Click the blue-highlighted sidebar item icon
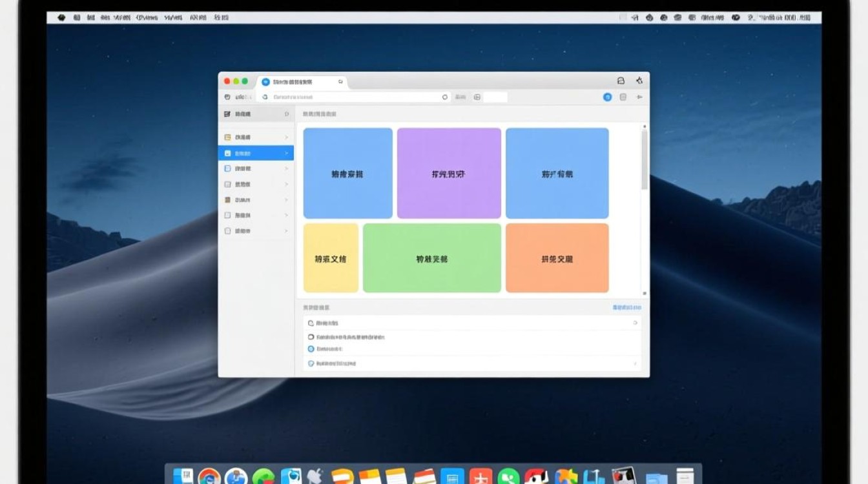 227,153
